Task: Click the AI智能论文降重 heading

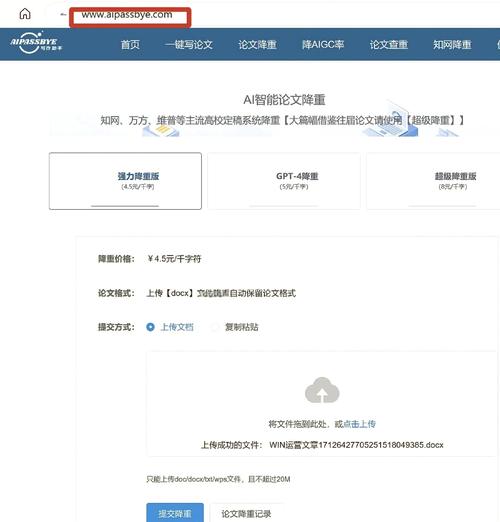Action: pos(284,100)
